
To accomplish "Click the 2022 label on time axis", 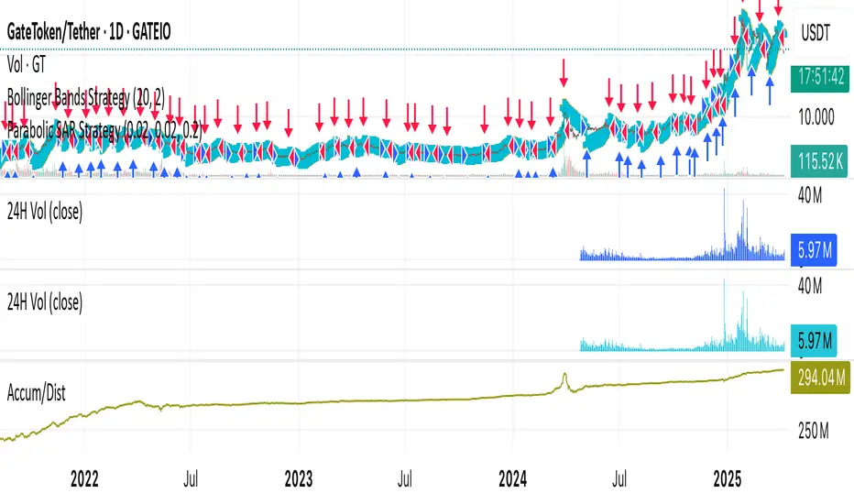I will 84,479.
